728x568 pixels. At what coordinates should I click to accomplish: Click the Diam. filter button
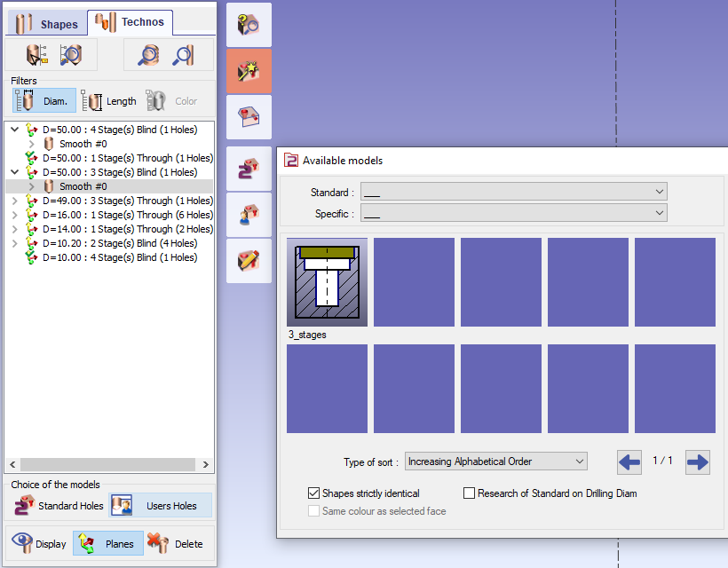44,101
